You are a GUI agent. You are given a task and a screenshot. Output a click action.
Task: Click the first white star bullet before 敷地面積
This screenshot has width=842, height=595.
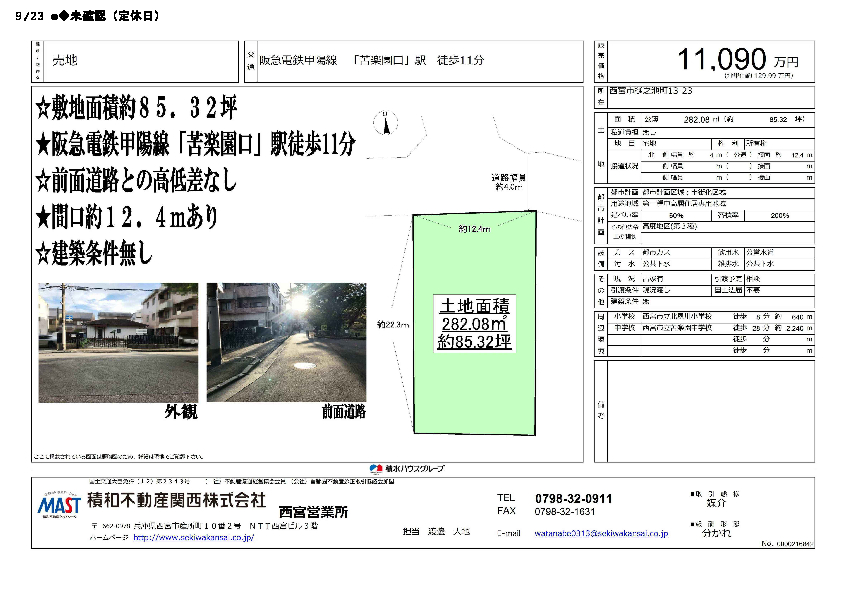pyautogui.click(x=43, y=108)
